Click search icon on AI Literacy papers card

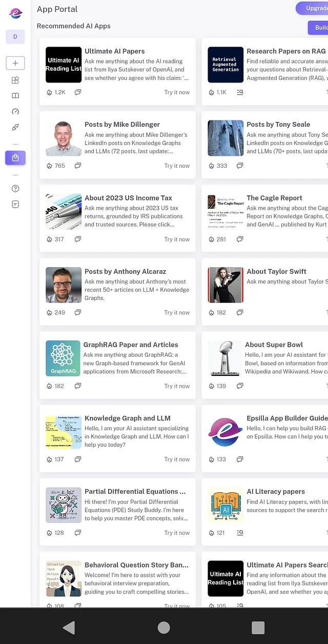pos(240,533)
